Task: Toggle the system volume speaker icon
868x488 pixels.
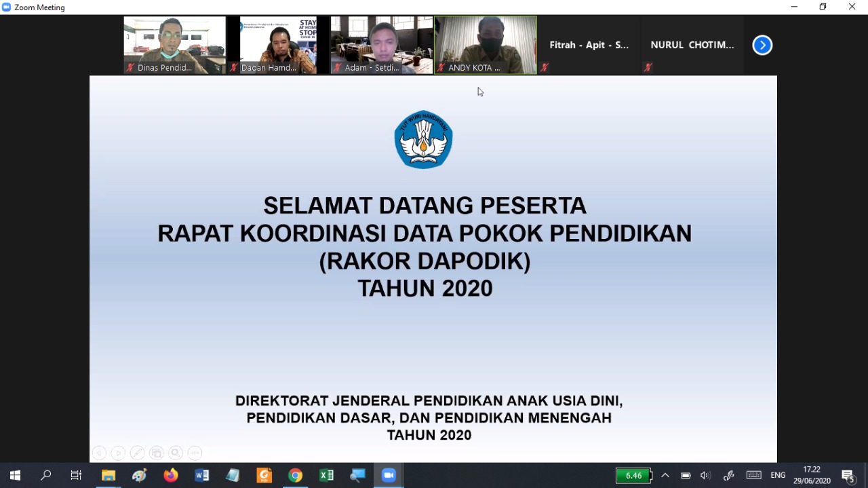Action: [705, 475]
